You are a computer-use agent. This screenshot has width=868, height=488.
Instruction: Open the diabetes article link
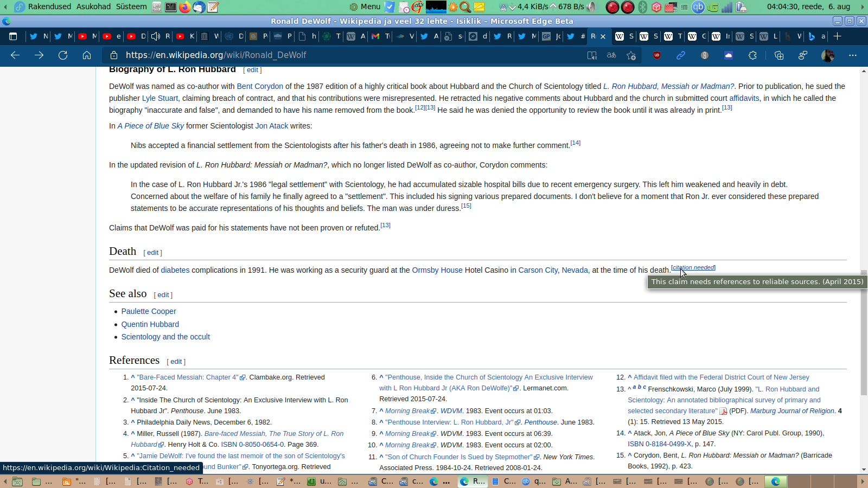(175, 270)
